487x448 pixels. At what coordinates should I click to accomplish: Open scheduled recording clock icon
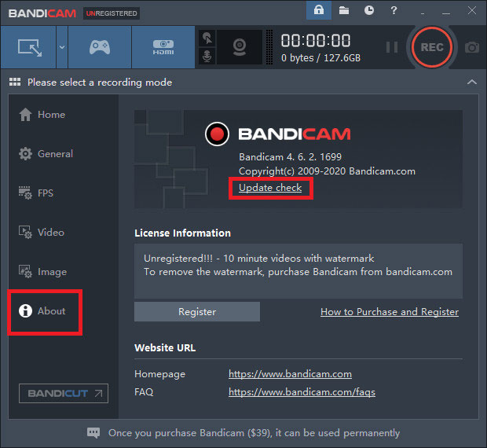pyautogui.click(x=369, y=11)
